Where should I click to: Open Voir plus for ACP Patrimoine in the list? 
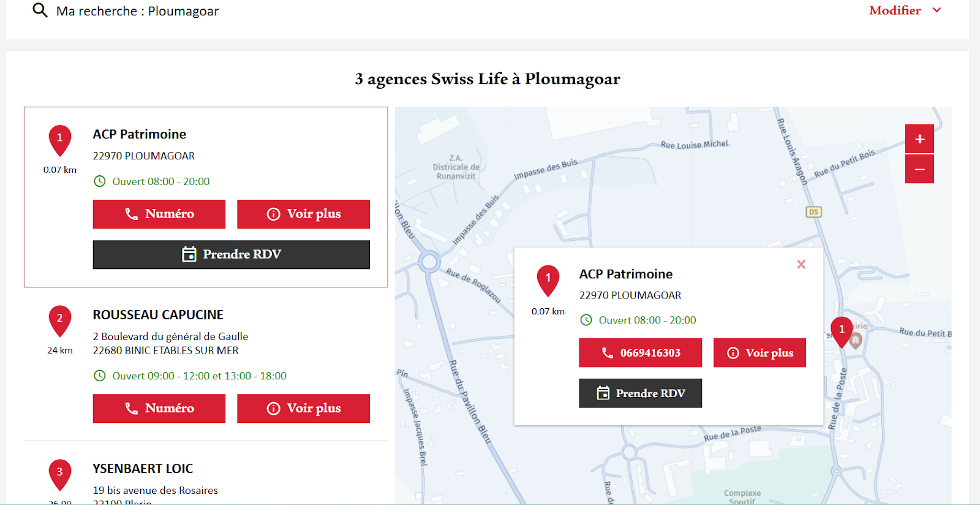[x=303, y=214]
